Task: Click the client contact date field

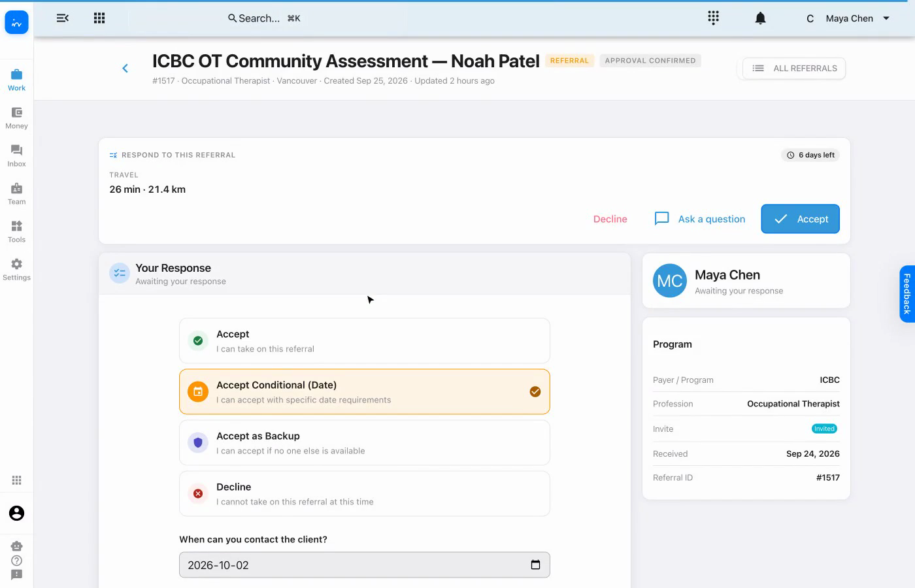Action: (365, 565)
